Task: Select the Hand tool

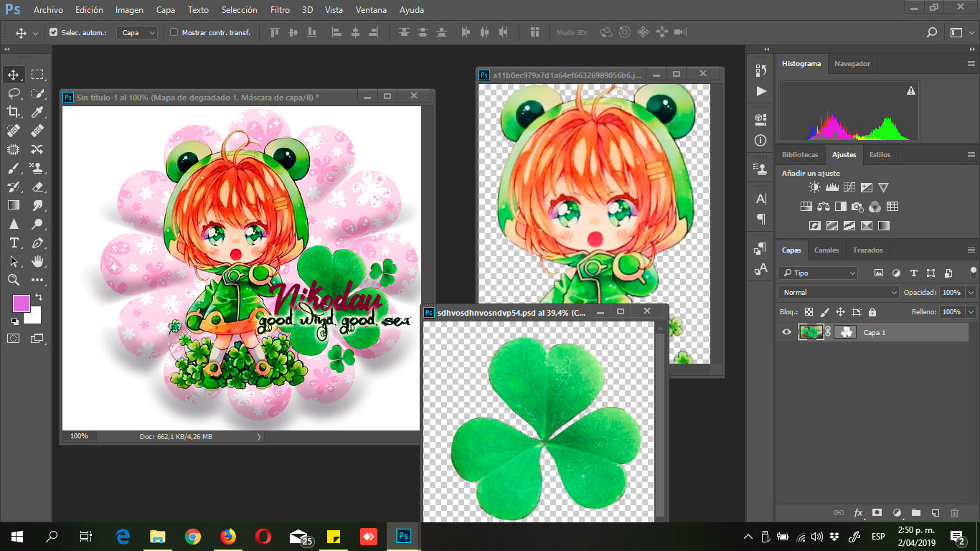Action: pyautogui.click(x=37, y=261)
